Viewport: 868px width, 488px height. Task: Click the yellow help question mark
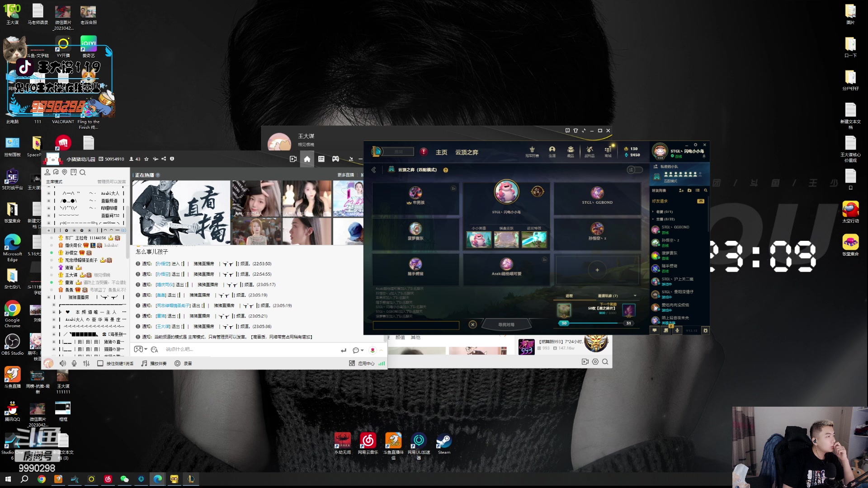446,170
